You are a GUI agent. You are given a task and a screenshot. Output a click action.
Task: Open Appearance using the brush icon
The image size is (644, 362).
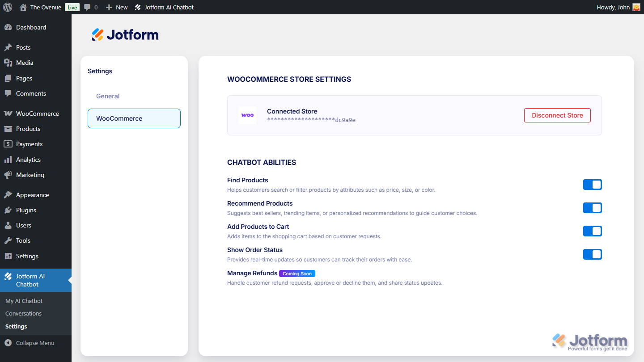coord(9,194)
